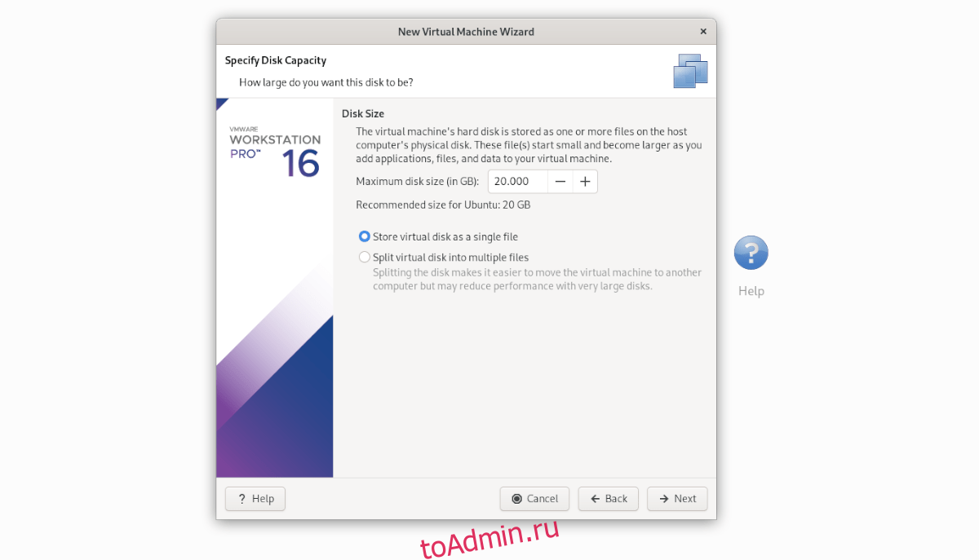Open Help from the wizard's bottom-left button
Screen dimensions: 979x560
click(x=255, y=499)
